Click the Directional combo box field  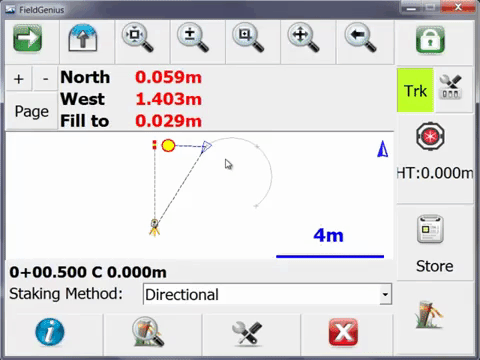pos(267,294)
